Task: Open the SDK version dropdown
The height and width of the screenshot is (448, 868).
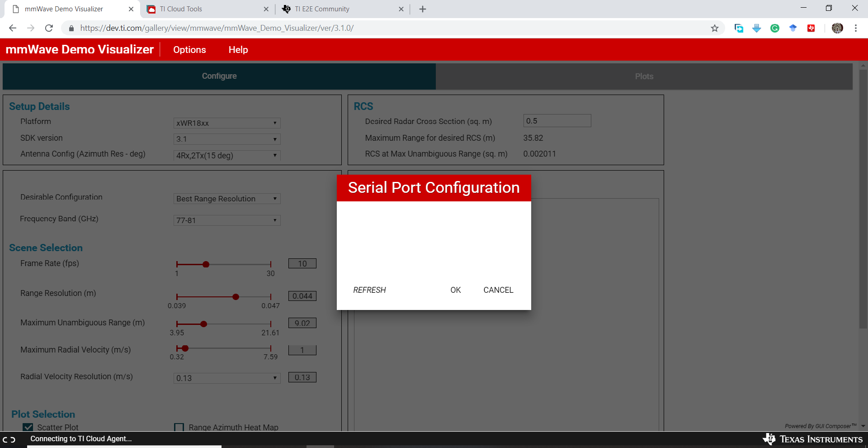Action: pyautogui.click(x=227, y=139)
